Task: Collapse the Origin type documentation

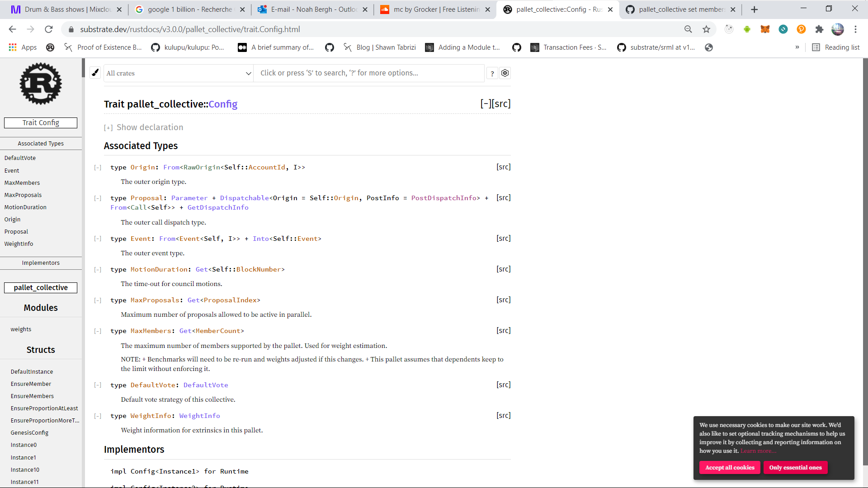Action: point(98,168)
